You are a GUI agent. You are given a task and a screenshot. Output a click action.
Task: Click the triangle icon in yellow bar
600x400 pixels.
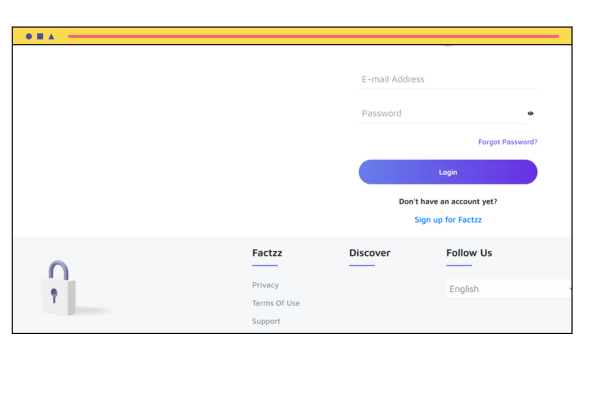point(51,36)
